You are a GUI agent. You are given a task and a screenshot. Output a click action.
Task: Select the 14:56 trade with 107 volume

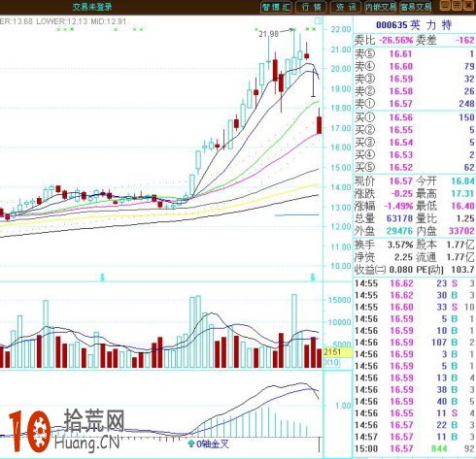point(415,343)
